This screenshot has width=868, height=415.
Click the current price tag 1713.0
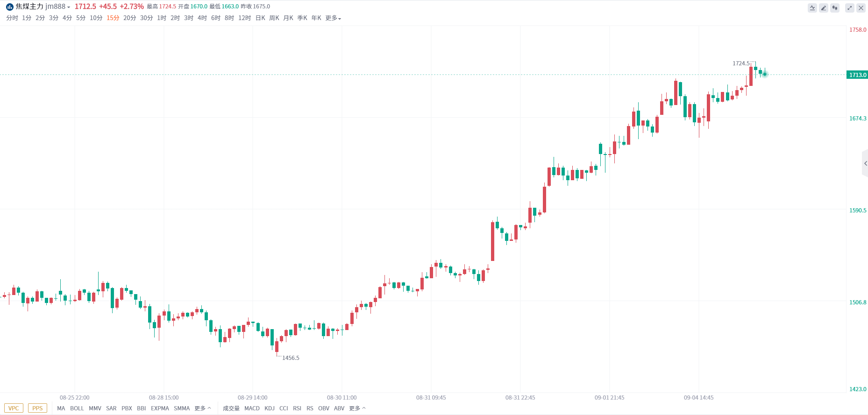(857, 75)
